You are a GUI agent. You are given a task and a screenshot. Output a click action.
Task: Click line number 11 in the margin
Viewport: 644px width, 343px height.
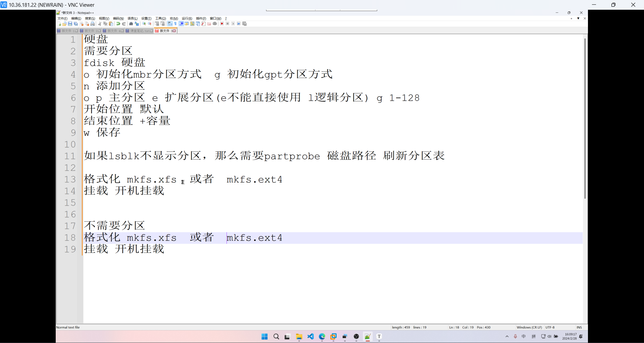[70, 156]
